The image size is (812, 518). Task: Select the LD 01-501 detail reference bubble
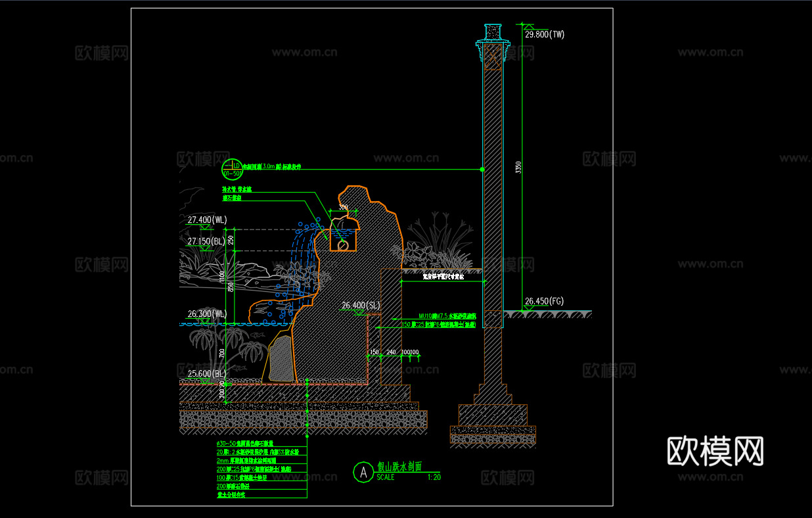click(x=231, y=169)
